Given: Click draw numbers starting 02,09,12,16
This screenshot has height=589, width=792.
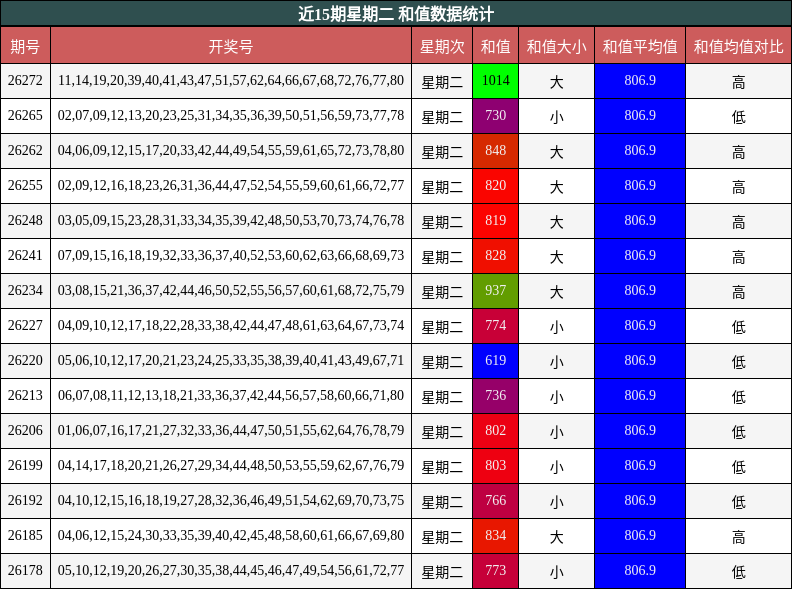Looking at the screenshot, I should click(x=231, y=185).
